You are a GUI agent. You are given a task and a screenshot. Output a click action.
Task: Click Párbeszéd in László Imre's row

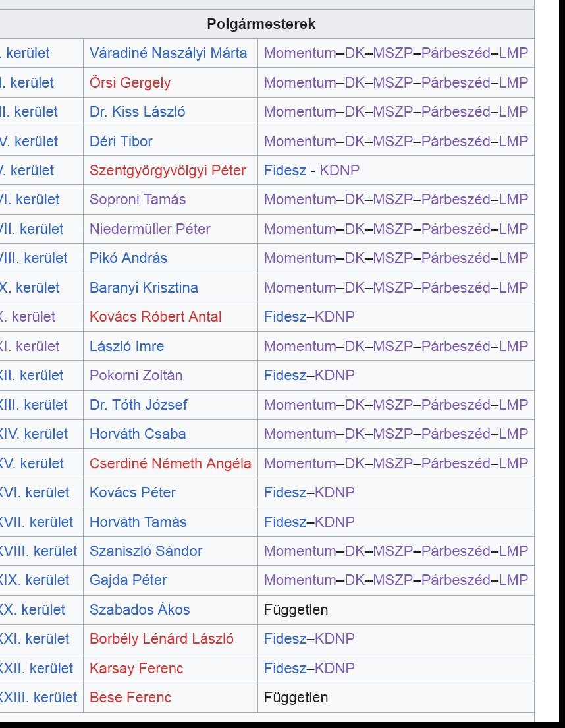[456, 347]
